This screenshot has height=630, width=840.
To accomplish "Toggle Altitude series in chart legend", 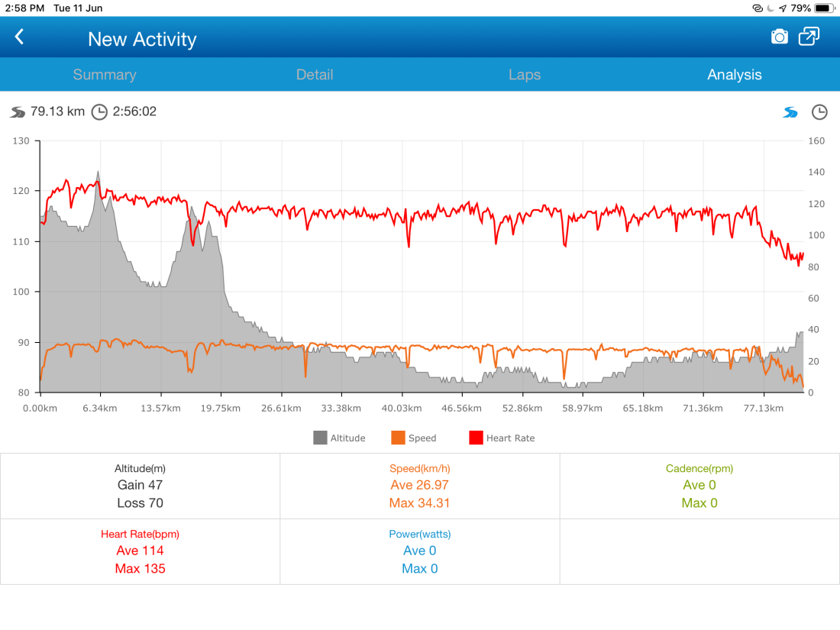I will coord(339,438).
